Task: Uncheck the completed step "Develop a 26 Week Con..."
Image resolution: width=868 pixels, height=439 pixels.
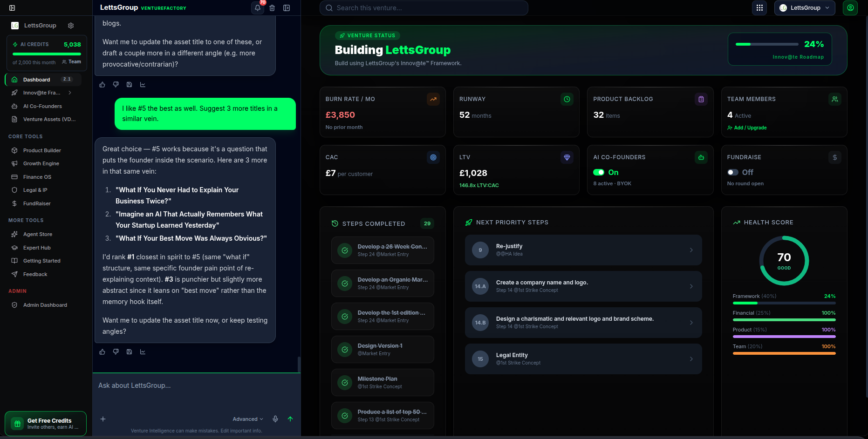Action: point(345,250)
